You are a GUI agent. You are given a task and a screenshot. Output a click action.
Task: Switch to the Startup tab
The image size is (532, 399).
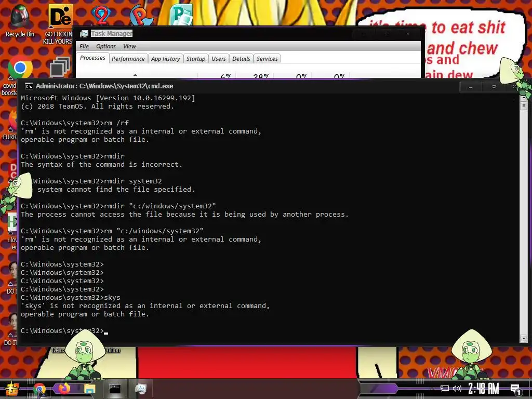point(196,59)
